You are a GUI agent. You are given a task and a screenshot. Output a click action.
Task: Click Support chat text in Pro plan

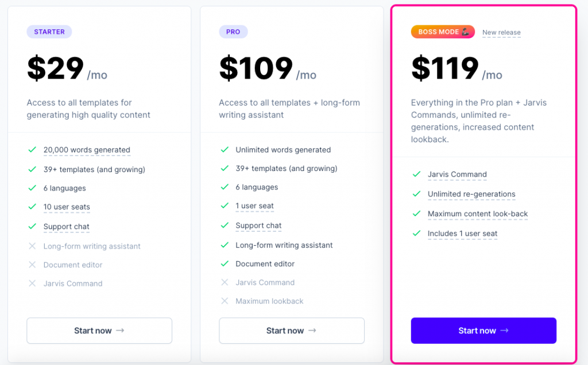258,226
